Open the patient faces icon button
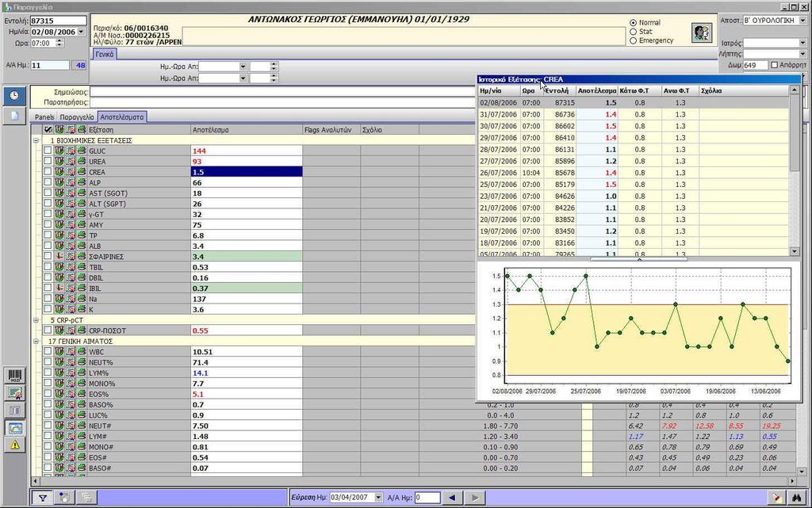 702,32
